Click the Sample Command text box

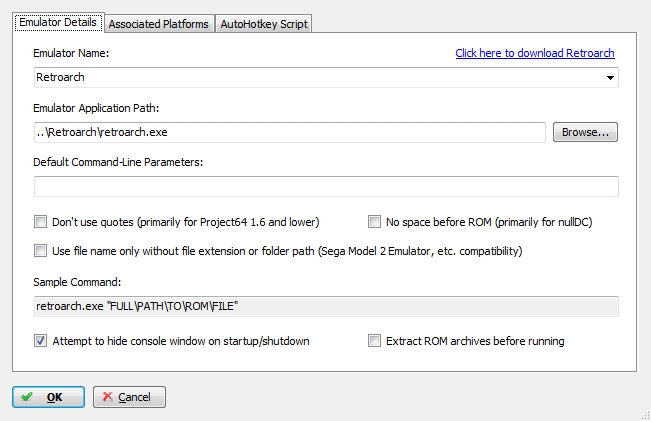pyautogui.click(x=326, y=306)
